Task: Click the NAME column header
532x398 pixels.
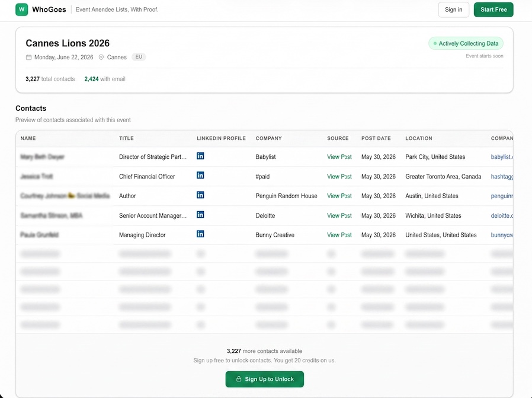Action: point(28,138)
